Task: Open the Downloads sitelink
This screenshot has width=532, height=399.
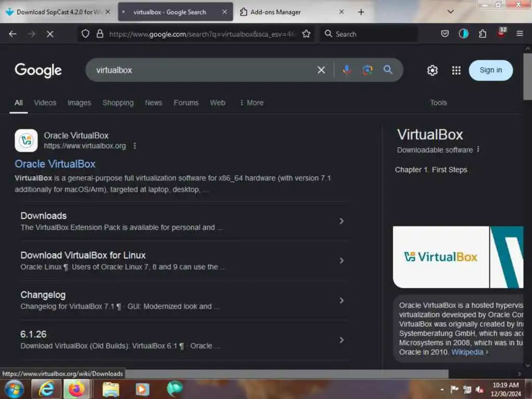Action: pos(44,216)
